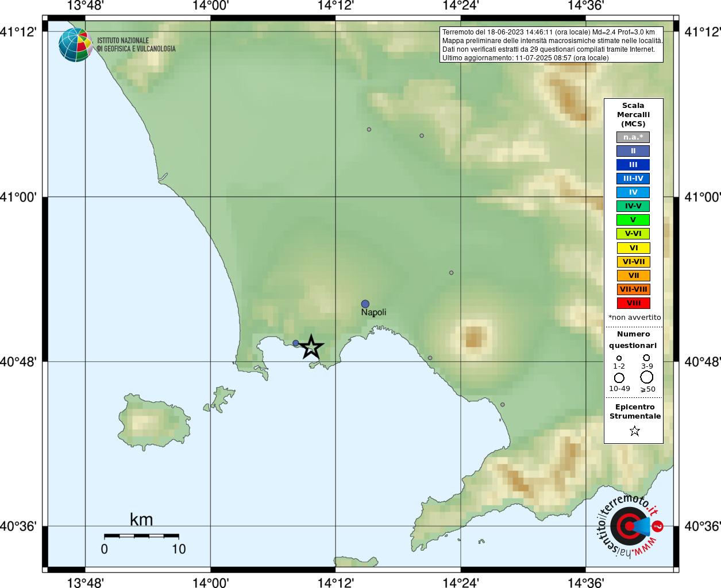Click the gray marker on the coast below Vesuvius

pos(430,358)
